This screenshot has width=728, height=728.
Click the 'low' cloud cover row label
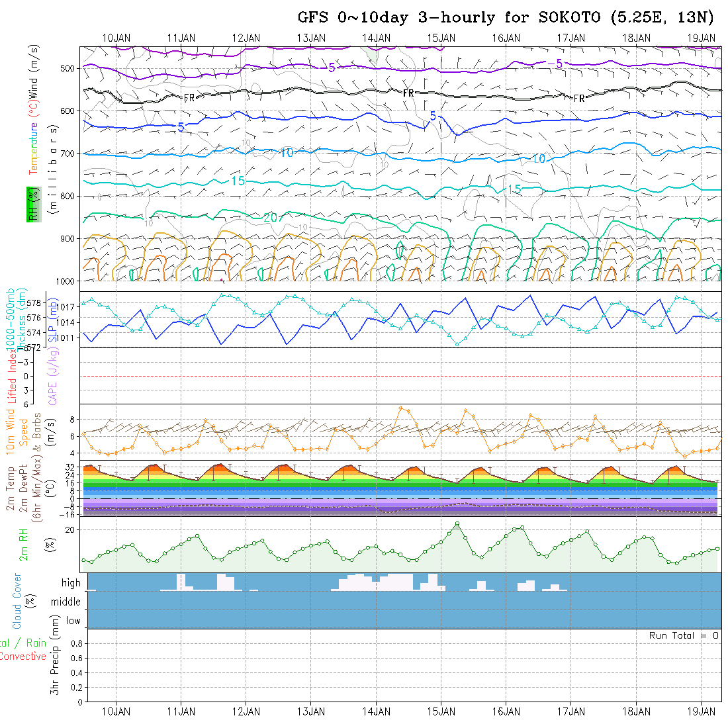[73, 621]
